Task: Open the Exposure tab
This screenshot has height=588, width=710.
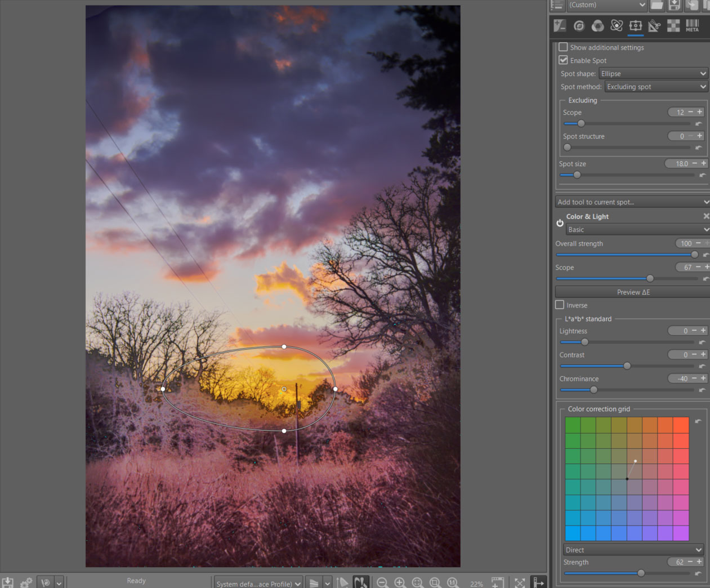Action: pyautogui.click(x=560, y=25)
